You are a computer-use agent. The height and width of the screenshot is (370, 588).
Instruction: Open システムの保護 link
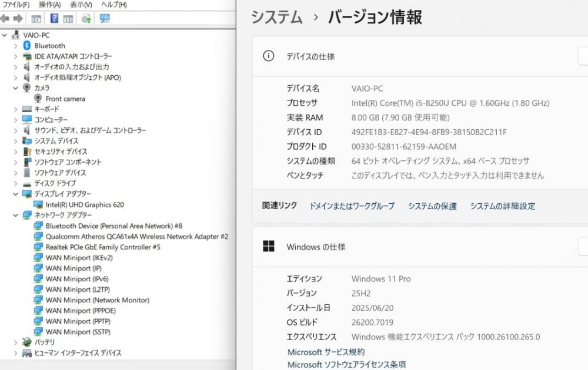pyautogui.click(x=432, y=206)
